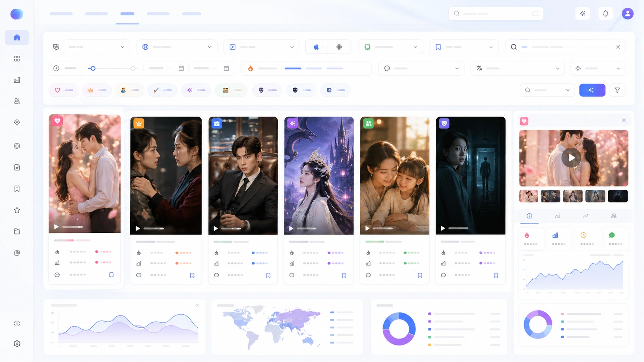Open the folder icon in the sidebar

[x=17, y=232]
